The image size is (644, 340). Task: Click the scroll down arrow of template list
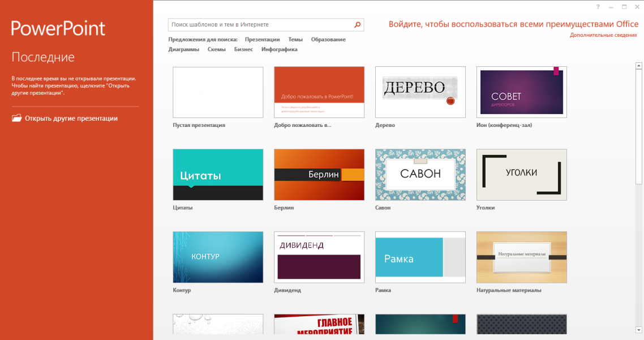[x=639, y=330]
